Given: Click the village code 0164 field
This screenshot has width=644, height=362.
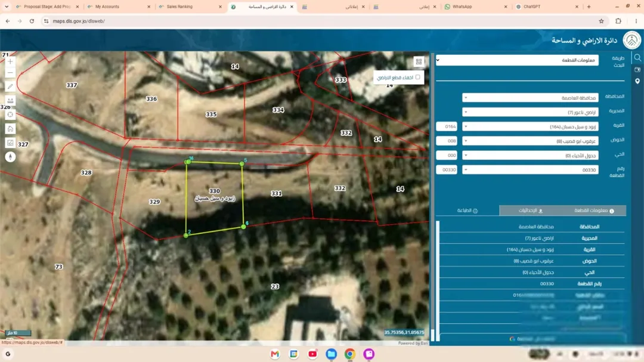Looking at the screenshot, I should (x=447, y=126).
